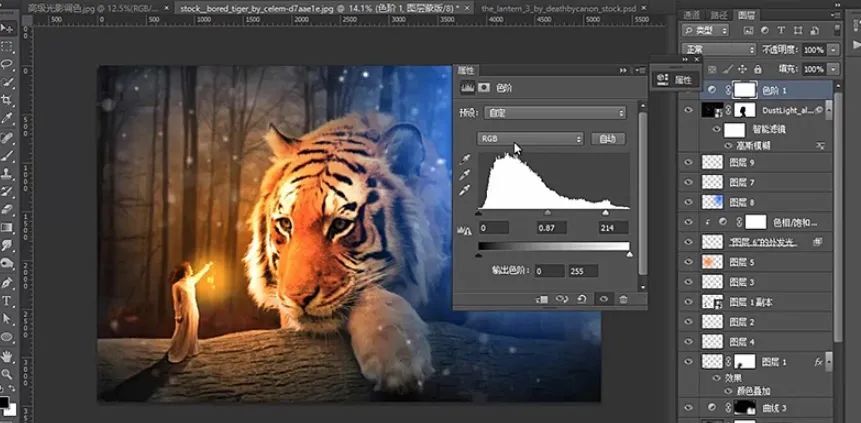Click the trash icon in Properties panel
Viewport: 861px width, 423px height.
point(624,298)
